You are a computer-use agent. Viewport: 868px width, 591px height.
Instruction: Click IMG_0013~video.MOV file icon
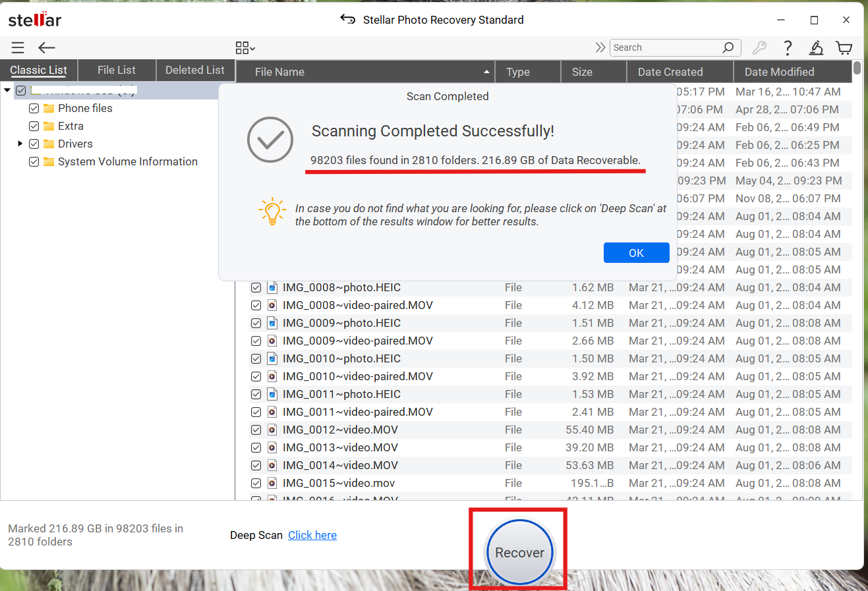coord(272,447)
